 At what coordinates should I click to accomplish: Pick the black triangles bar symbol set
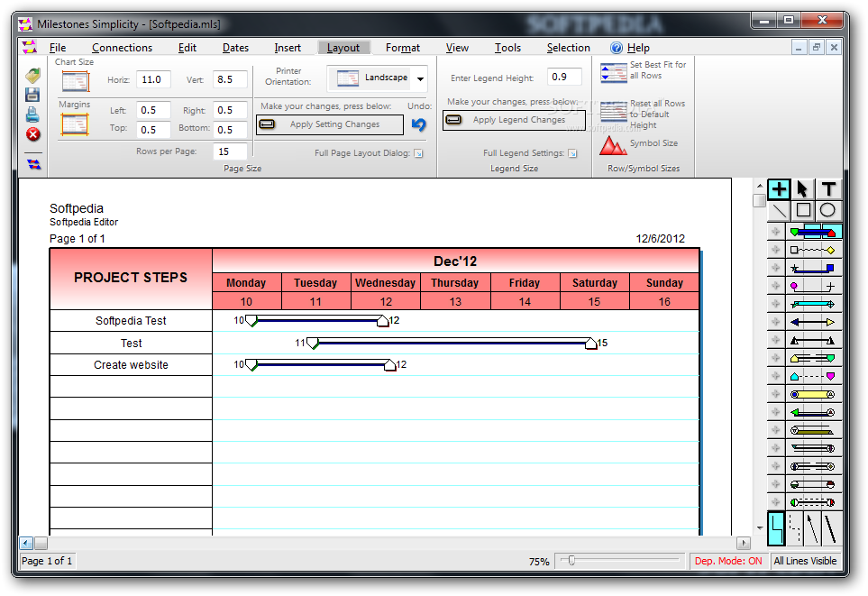pos(813,340)
